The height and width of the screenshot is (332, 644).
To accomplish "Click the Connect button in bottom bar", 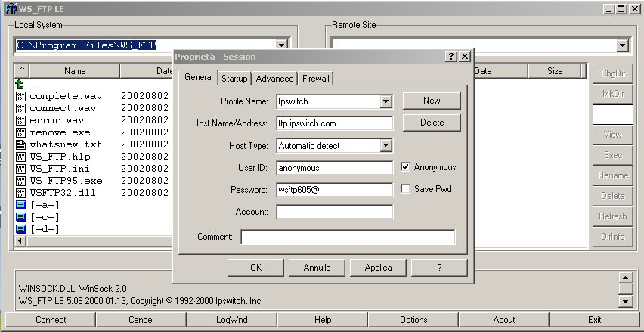I will click(x=51, y=320).
